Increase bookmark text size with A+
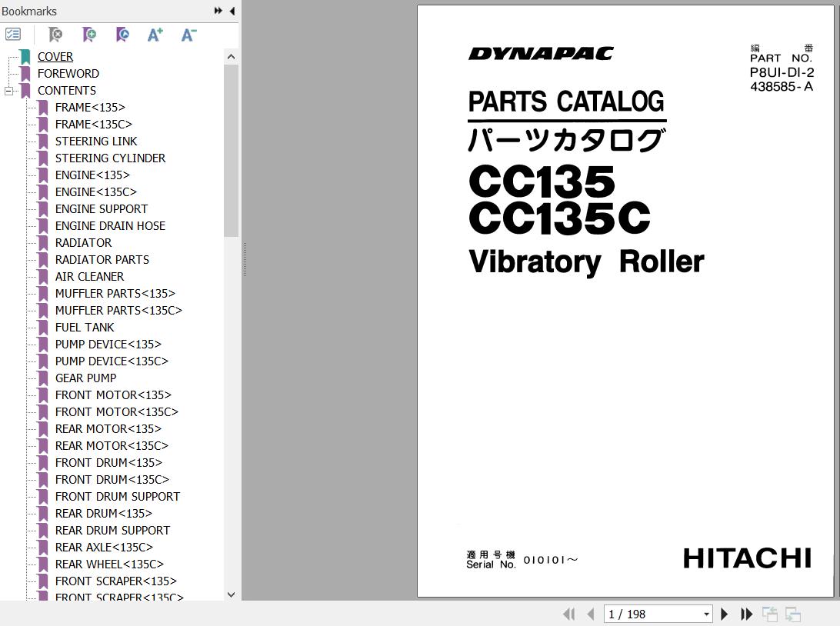The width and height of the screenshot is (840, 626). [155, 35]
